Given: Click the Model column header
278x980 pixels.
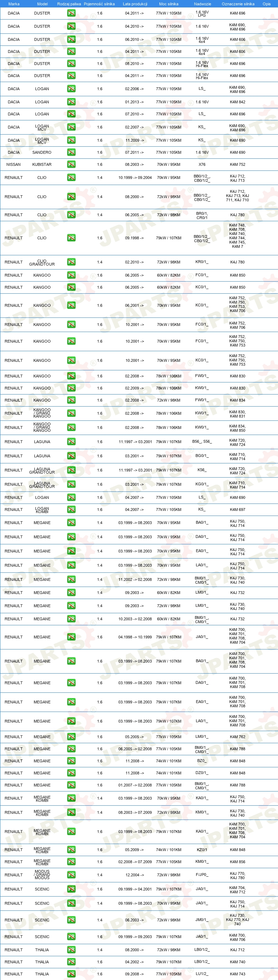Looking at the screenshot, I should click(x=42, y=4).
